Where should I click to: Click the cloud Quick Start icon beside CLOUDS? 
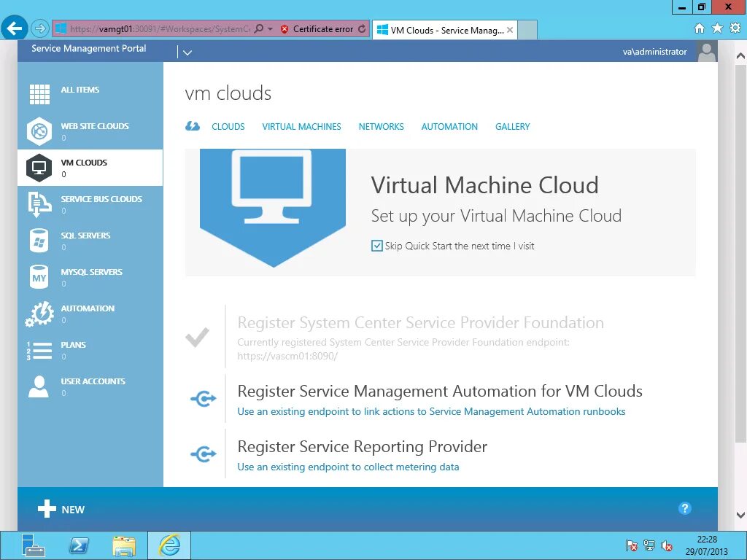point(193,126)
